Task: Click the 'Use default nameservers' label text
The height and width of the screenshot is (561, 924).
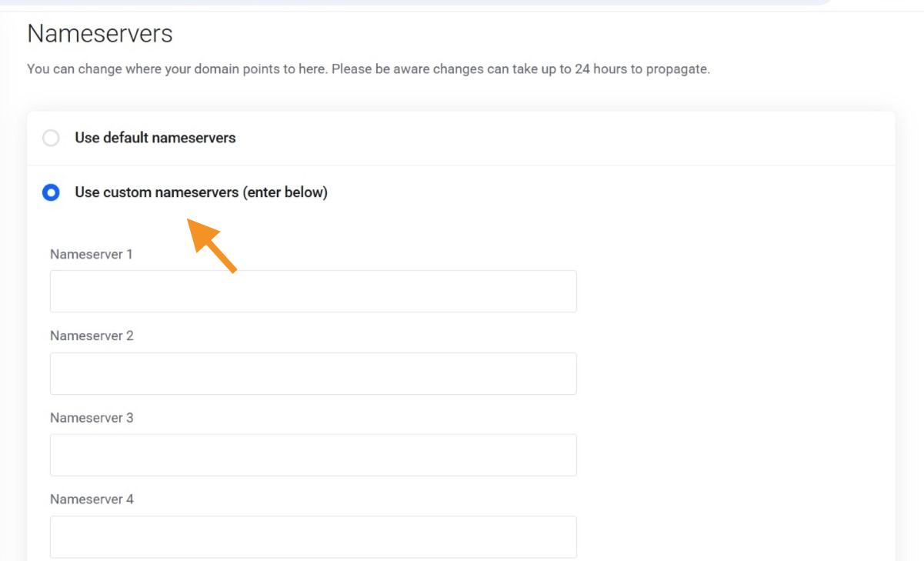Action: point(155,139)
